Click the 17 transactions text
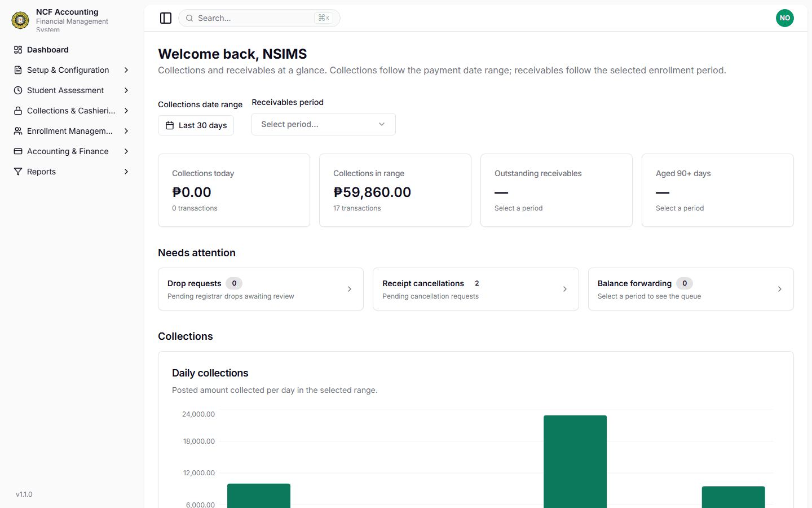The height and width of the screenshot is (508, 812). tap(357, 208)
